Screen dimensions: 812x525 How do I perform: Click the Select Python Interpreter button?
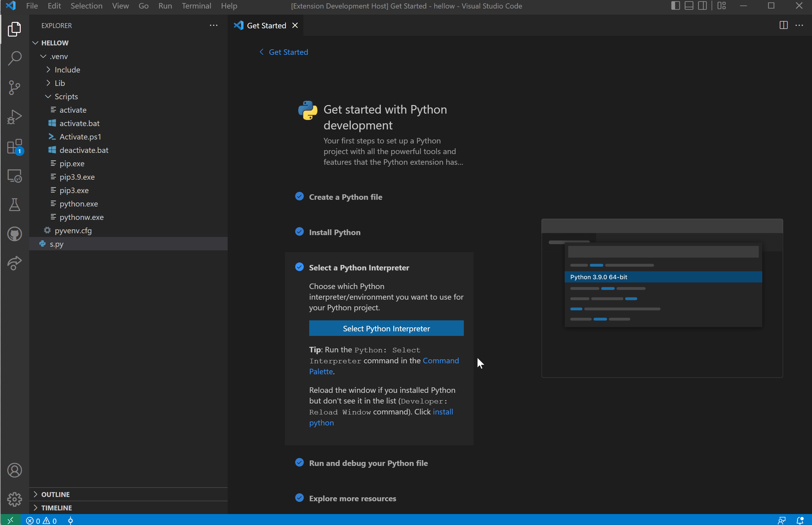[386, 328]
